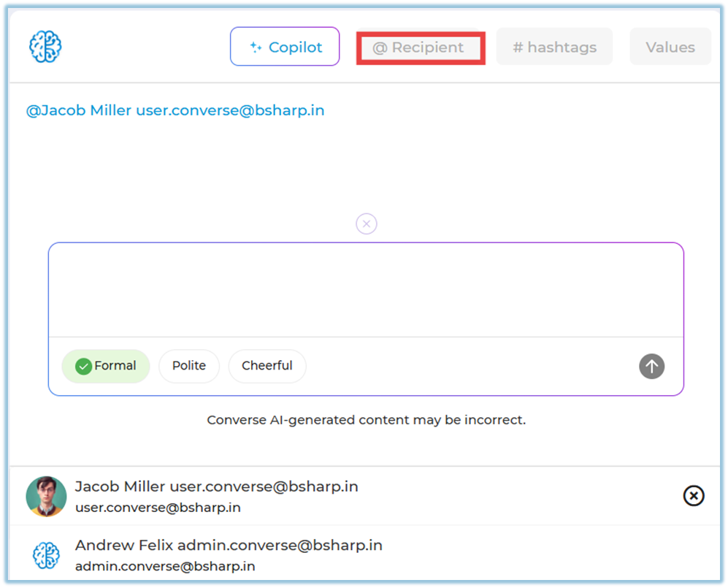Click the admin.converse@bsharp.in address under Andrew Felix
The image size is (728, 588).
pos(165,566)
